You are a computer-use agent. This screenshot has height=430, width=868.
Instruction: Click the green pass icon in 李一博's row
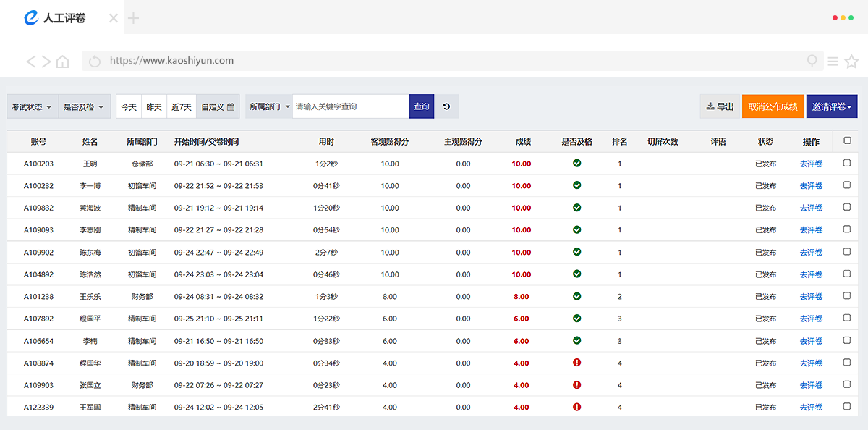(x=576, y=185)
